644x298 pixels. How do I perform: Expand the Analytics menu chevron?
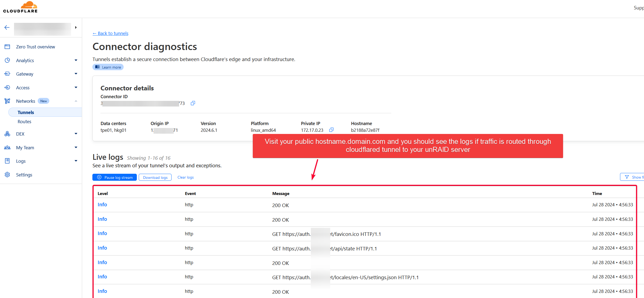click(x=76, y=60)
